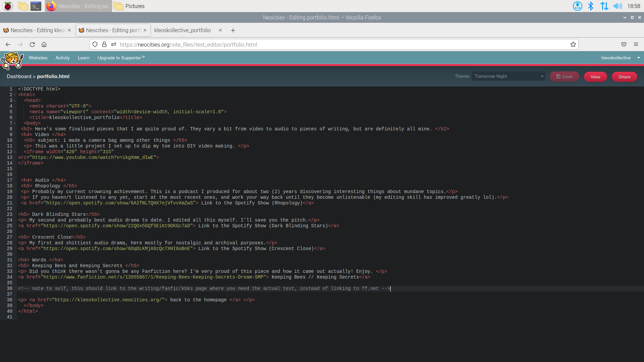Screen dimensions: 644x362
Task: Click the title text kleoskollective_portfolio in code
Action: 84,117
